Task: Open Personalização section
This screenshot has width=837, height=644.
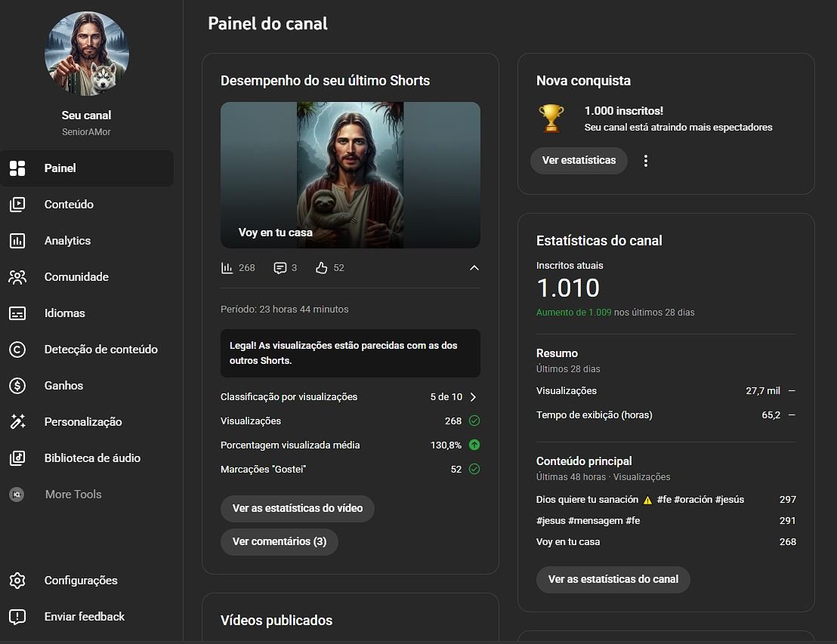Action: [86, 422]
